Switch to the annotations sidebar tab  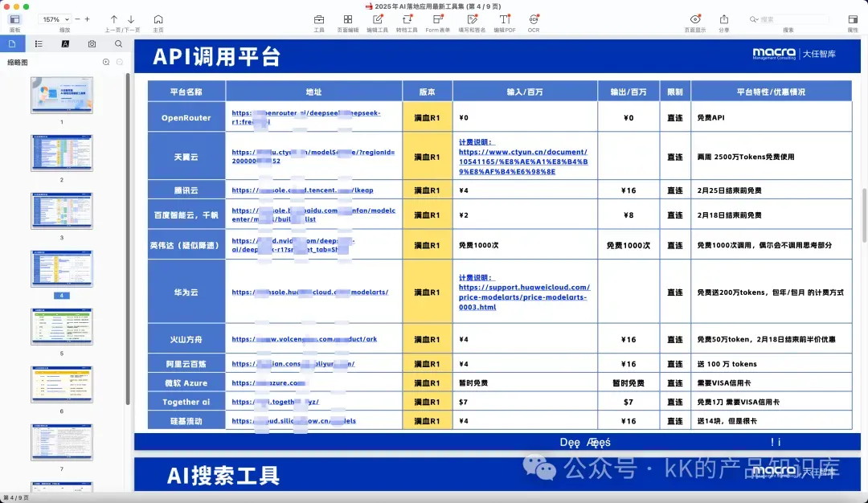tap(65, 43)
